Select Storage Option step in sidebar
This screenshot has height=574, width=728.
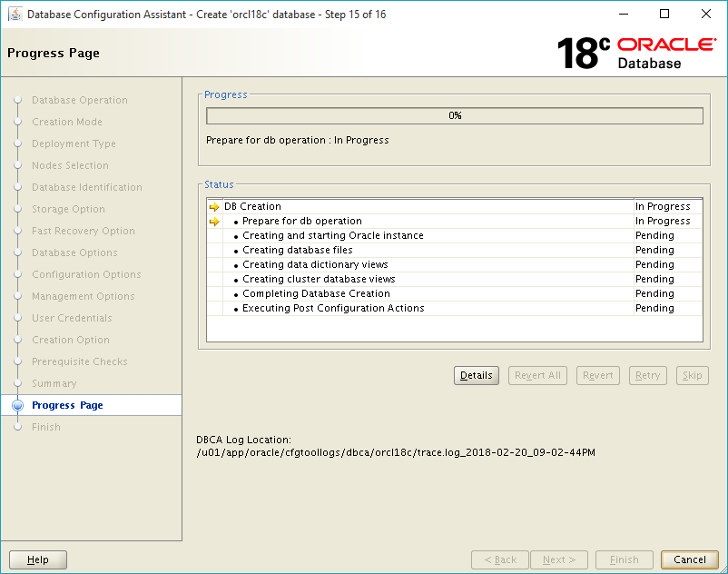[x=68, y=210]
